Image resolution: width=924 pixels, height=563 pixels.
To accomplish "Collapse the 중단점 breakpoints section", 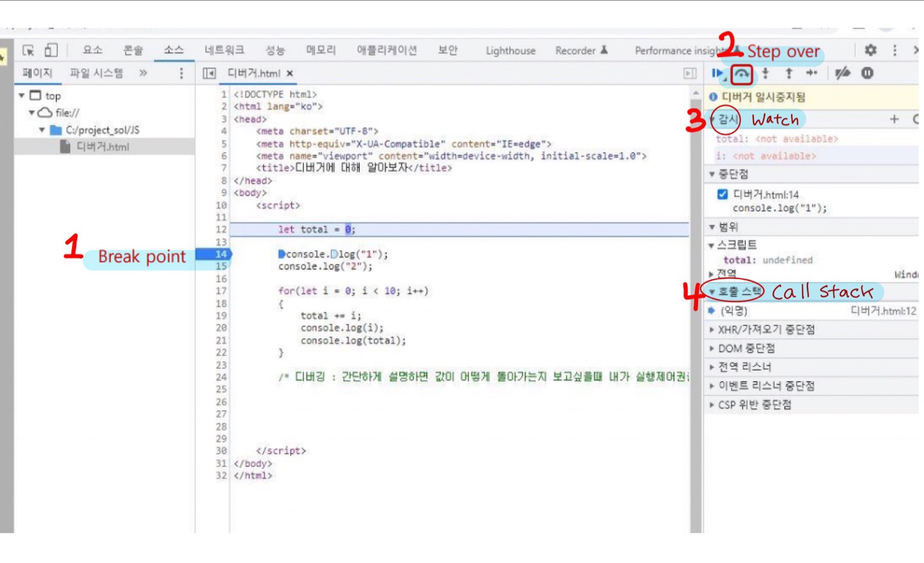I will 712,174.
